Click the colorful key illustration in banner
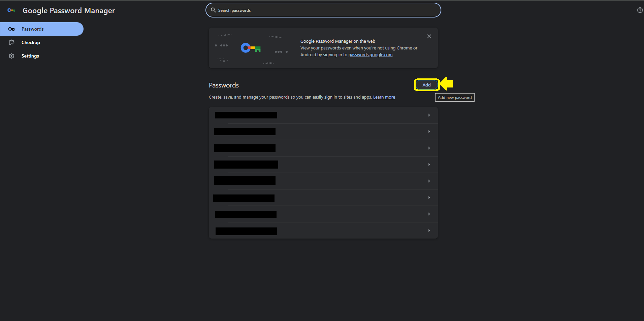This screenshot has height=321, width=644. point(251,48)
